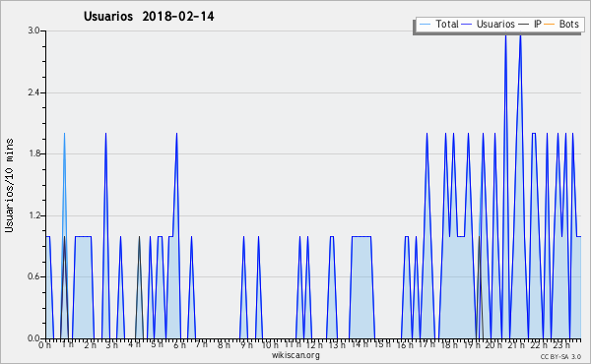Click the '0.0' y-axis value
Screen dimensions: 591x364
coord(33,338)
